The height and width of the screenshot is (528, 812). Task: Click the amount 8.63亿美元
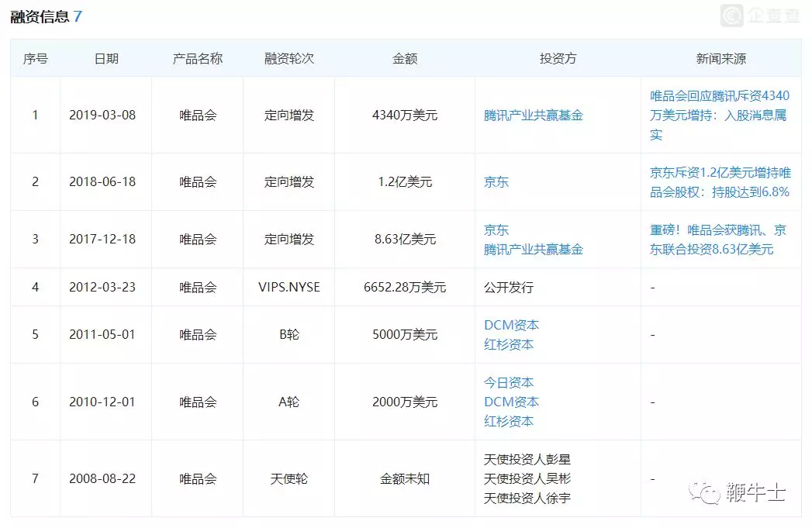point(405,239)
